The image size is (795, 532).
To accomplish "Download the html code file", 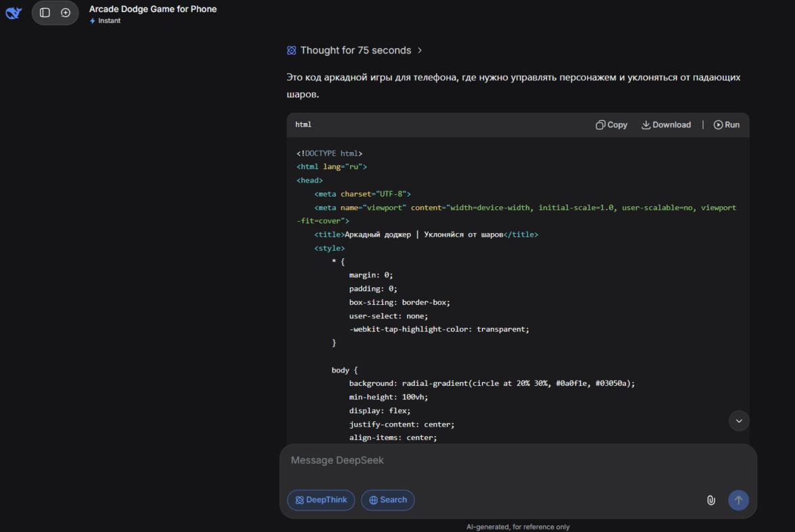I will [x=666, y=125].
